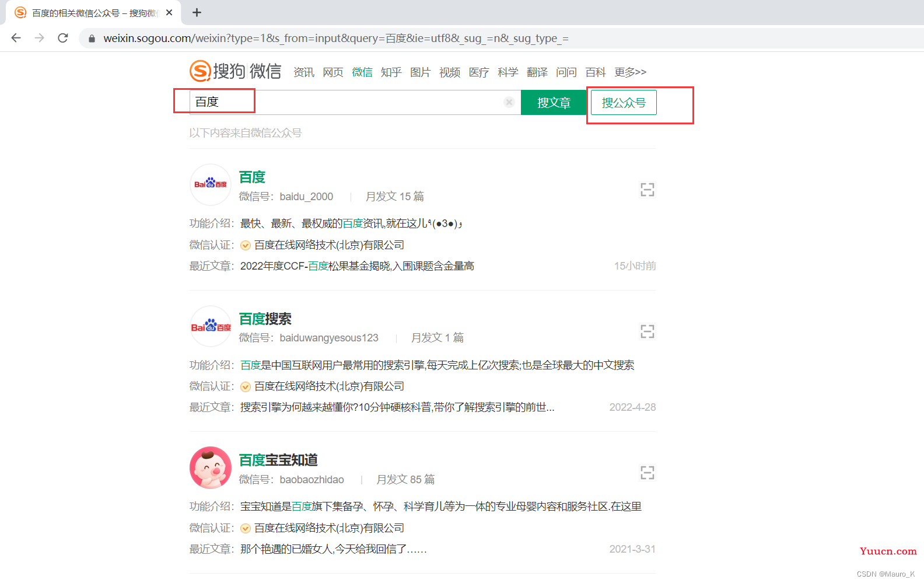
Task: Switch to 视频 search category
Action: pos(450,72)
